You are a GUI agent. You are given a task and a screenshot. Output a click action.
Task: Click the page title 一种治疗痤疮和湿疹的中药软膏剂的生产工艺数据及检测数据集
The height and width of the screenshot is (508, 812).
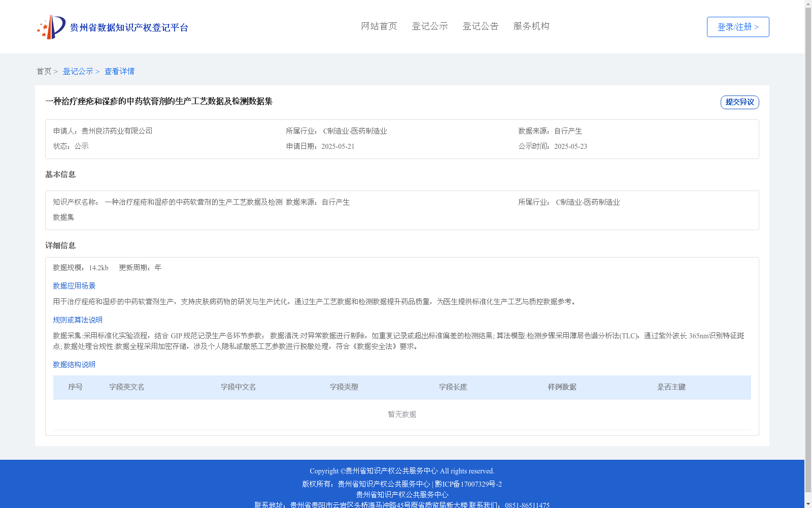159,102
